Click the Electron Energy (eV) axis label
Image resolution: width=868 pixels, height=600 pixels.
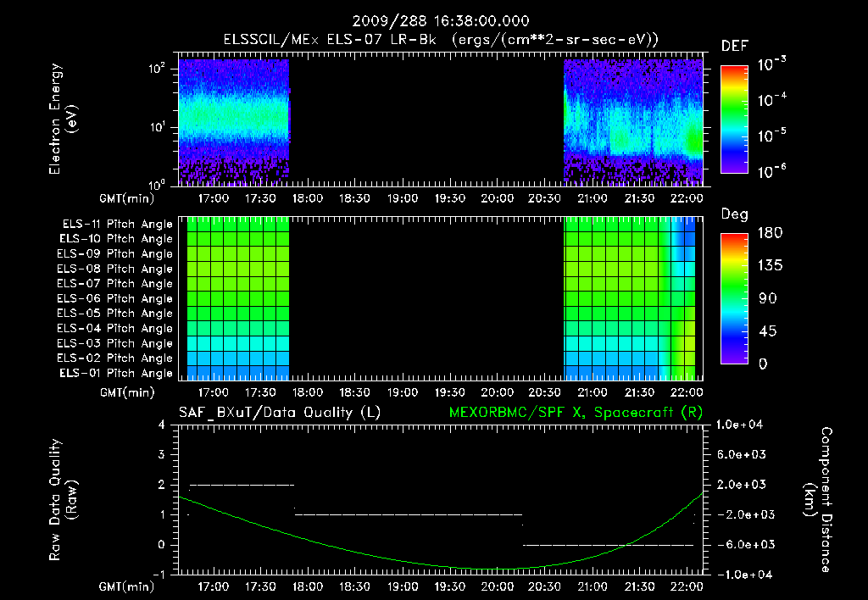pyautogui.click(x=63, y=119)
